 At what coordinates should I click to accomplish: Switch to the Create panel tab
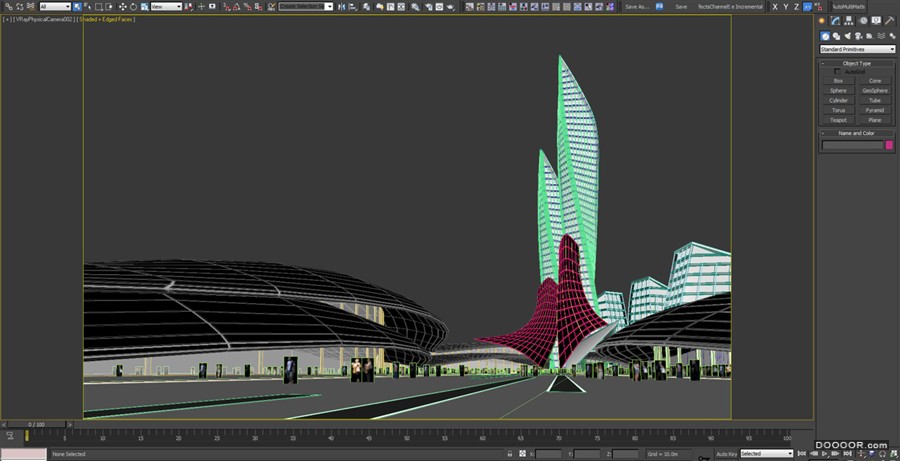click(x=822, y=21)
